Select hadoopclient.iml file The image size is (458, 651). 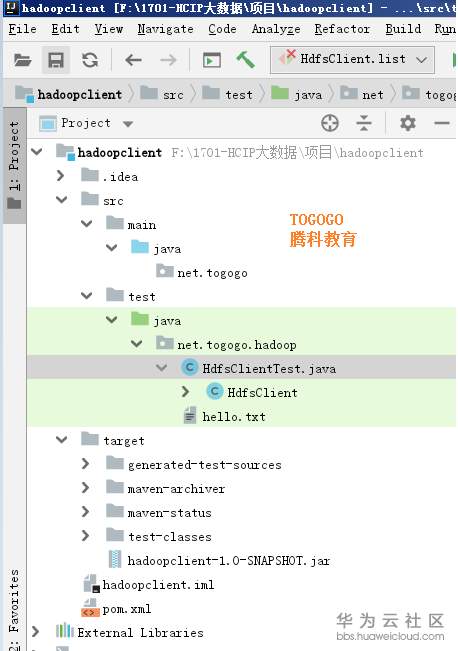158,585
